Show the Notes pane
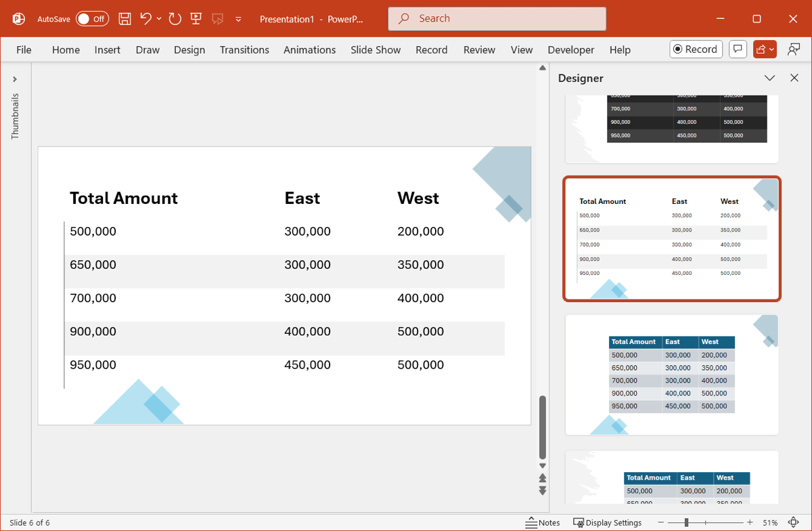This screenshot has height=531, width=812. click(543, 523)
